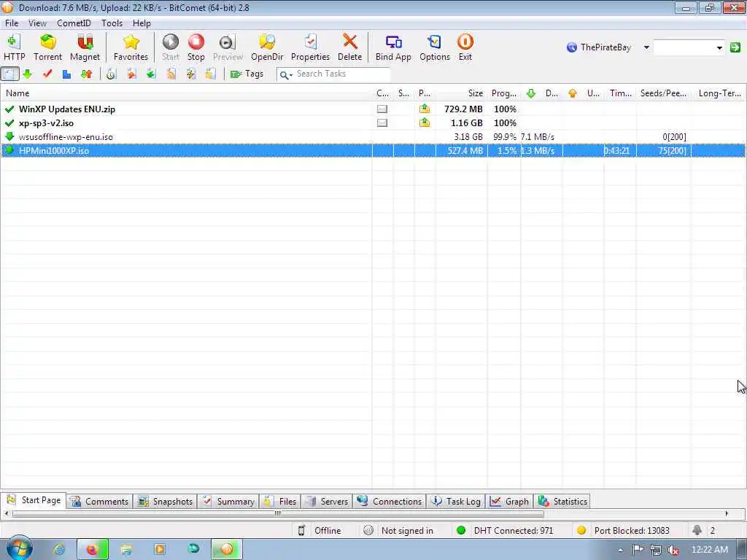The image size is (747, 560).
Task: Click the blue stopped tasks filter icon
Action: (66, 74)
